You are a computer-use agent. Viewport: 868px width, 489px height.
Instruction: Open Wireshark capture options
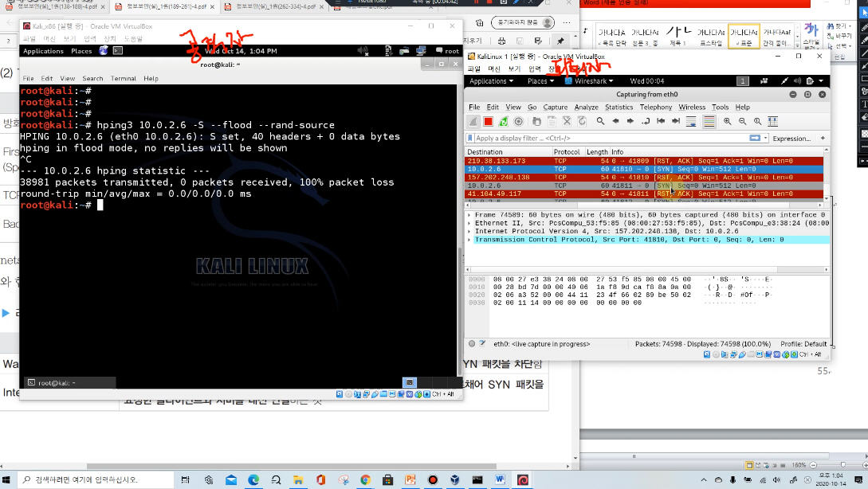coord(519,122)
